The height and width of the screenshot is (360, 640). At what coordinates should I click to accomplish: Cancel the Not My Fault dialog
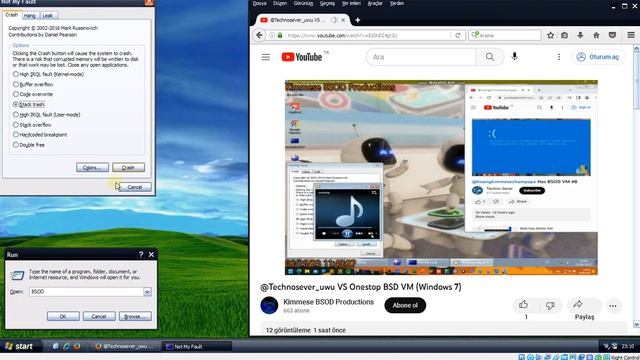pos(135,187)
